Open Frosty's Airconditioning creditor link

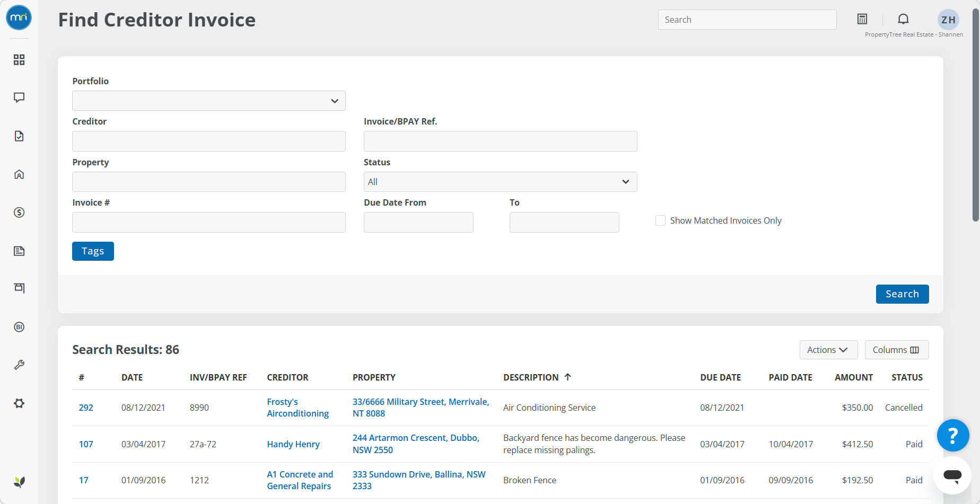click(x=297, y=408)
